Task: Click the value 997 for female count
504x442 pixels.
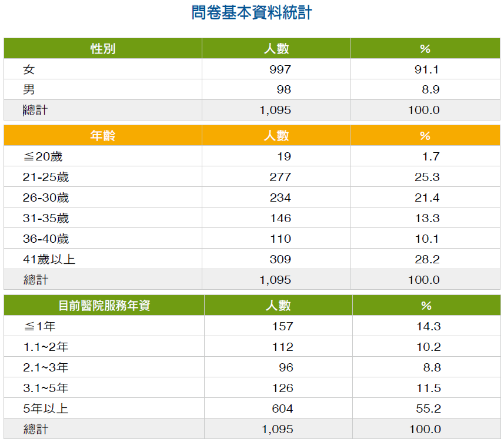Action: click(x=280, y=69)
